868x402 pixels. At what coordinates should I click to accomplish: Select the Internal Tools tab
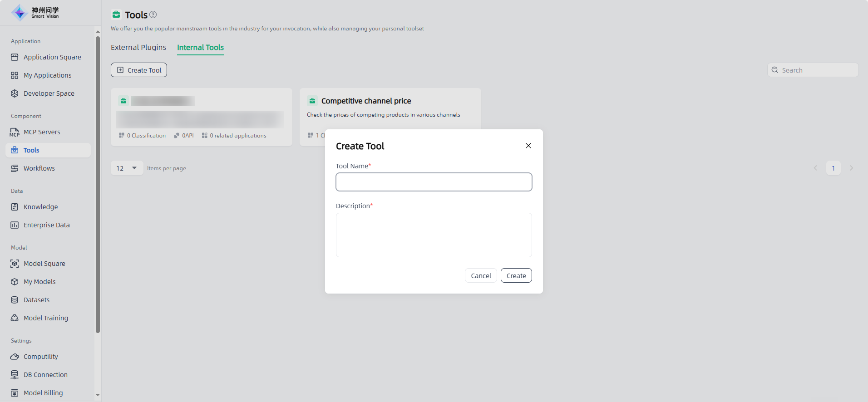200,48
